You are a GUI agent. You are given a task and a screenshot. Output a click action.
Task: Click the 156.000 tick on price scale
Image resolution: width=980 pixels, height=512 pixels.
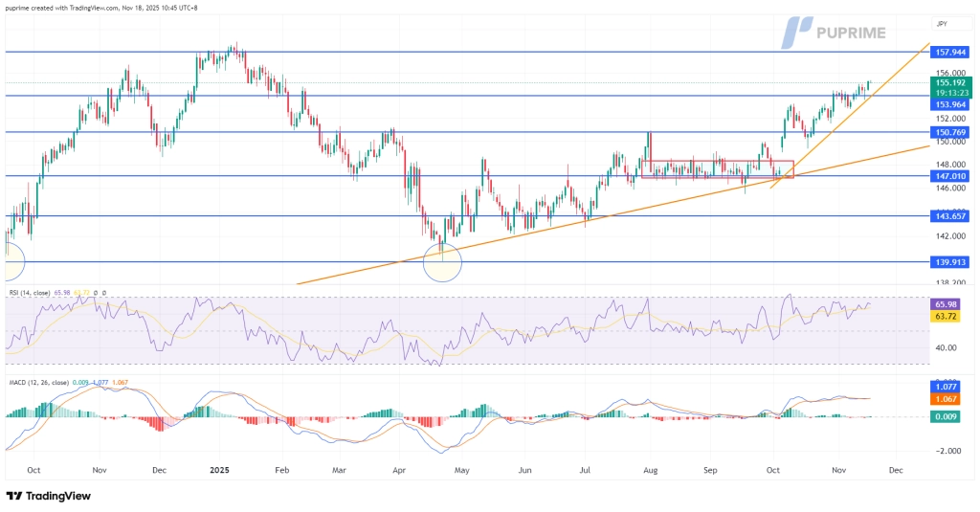point(950,73)
